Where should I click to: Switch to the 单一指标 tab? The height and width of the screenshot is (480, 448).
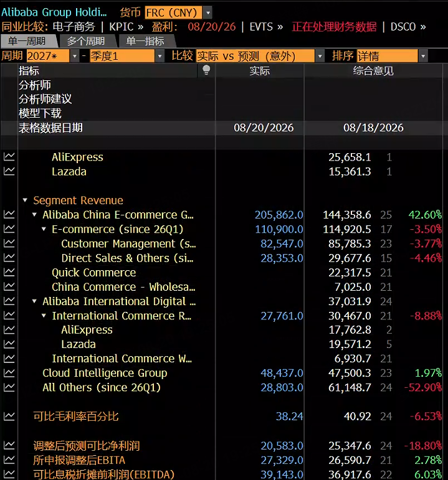pos(145,41)
